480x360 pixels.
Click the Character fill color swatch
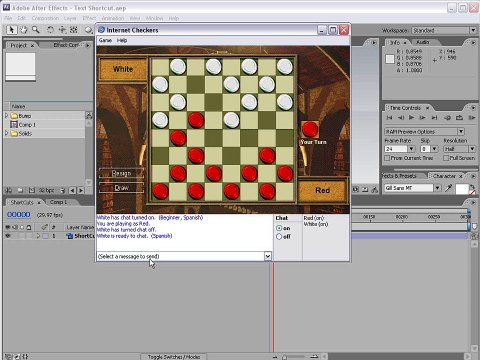[462, 189]
